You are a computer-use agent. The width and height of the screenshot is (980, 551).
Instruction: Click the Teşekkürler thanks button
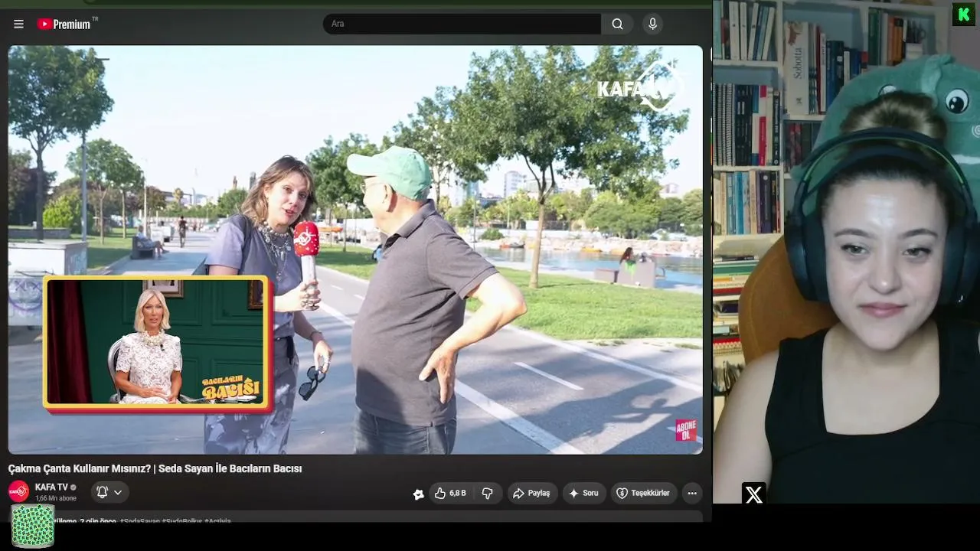(643, 494)
